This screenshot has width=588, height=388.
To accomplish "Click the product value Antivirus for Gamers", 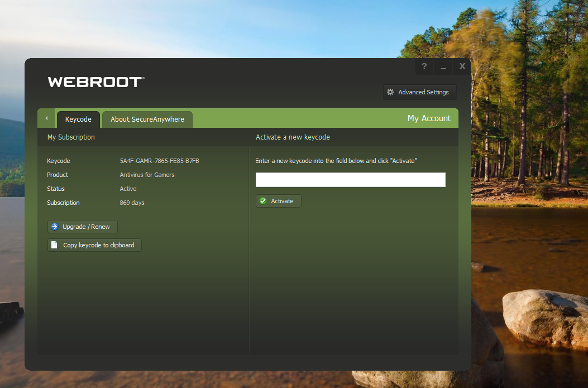I will (147, 175).
